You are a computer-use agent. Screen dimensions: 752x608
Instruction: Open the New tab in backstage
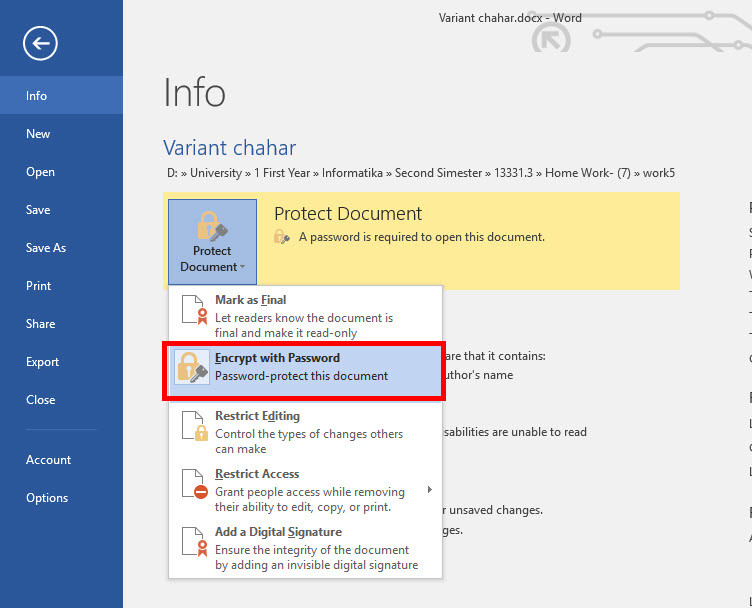coord(61,134)
